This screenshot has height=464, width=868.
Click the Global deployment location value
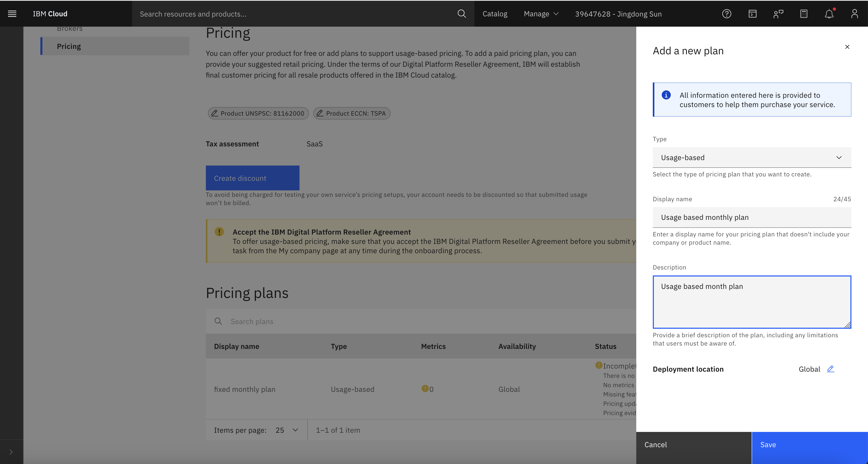[x=809, y=369]
